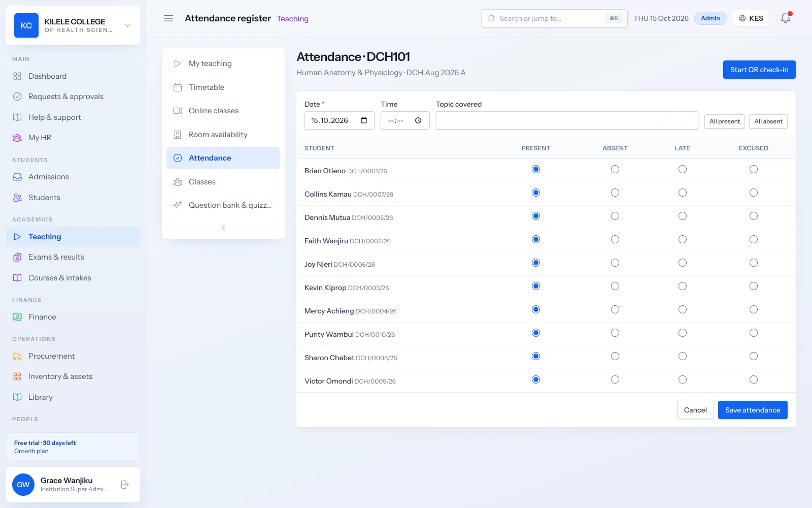Click the Library book icon
The height and width of the screenshot is (508, 812).
point(17,397)
